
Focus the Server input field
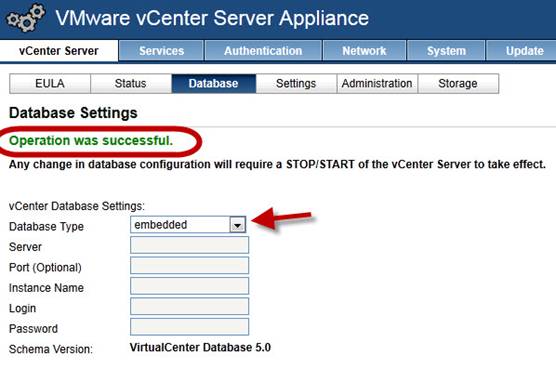(x=189, y=245)
